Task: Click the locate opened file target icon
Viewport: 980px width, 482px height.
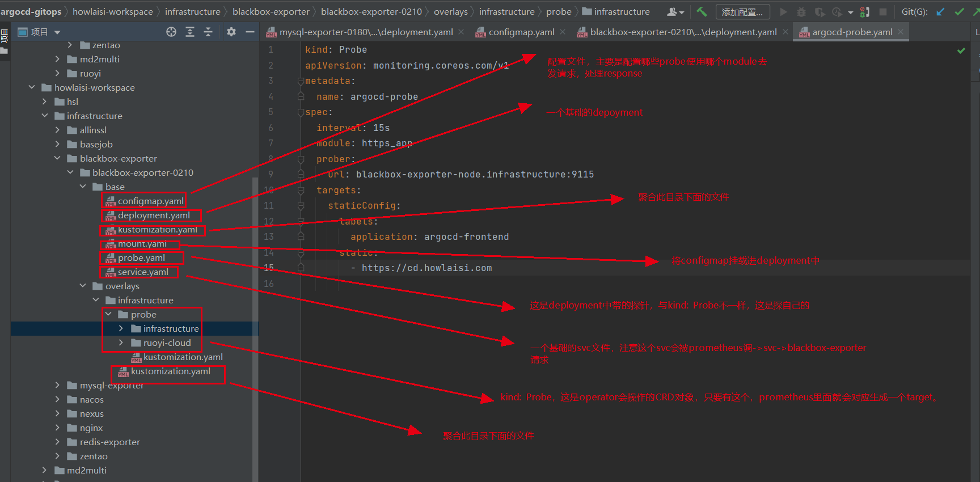Action: pyautogui.click(x=171, y=32)
